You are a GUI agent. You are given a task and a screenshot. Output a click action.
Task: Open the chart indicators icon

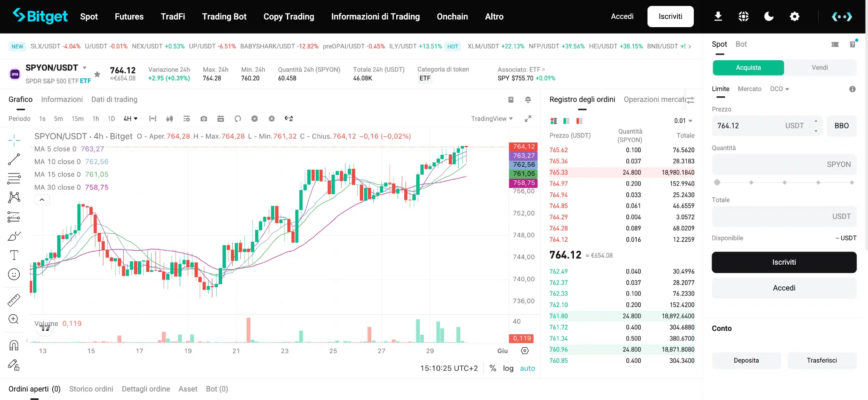point(153,119)
